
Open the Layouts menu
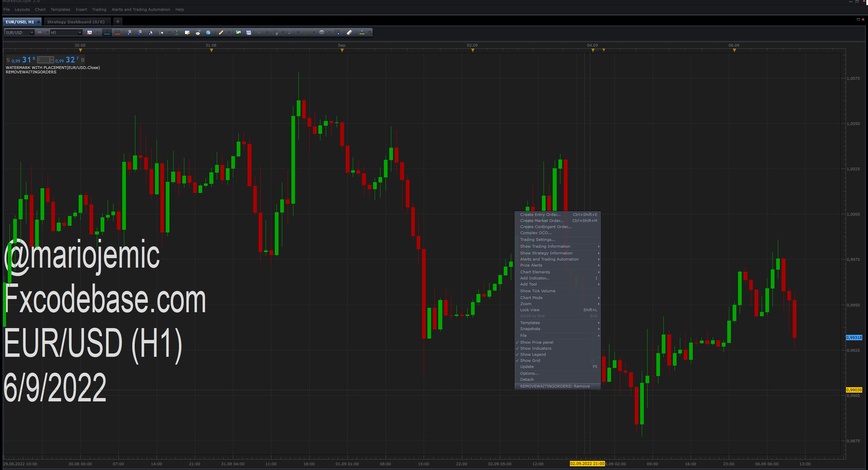click(22, 9)
